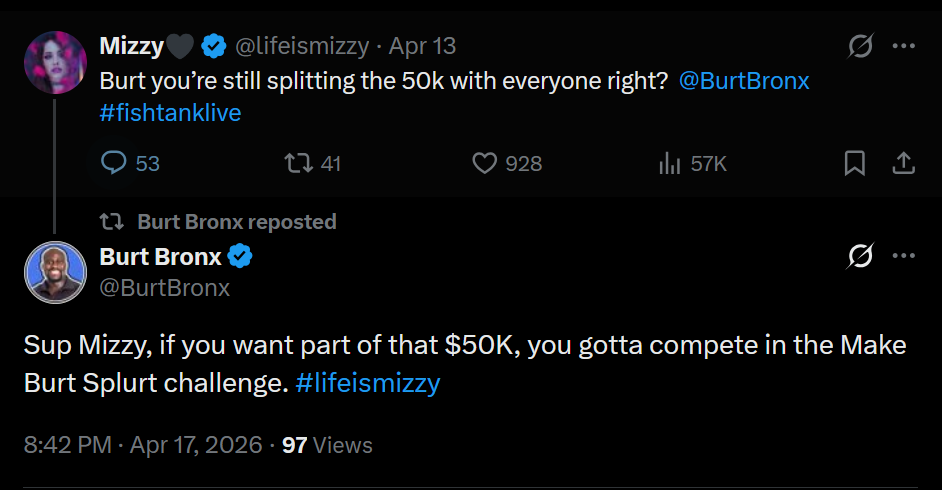The image size is (942, 490).
Task: Click the repost icon on Mizzy's tweet
Action: (x=299, y=163)
